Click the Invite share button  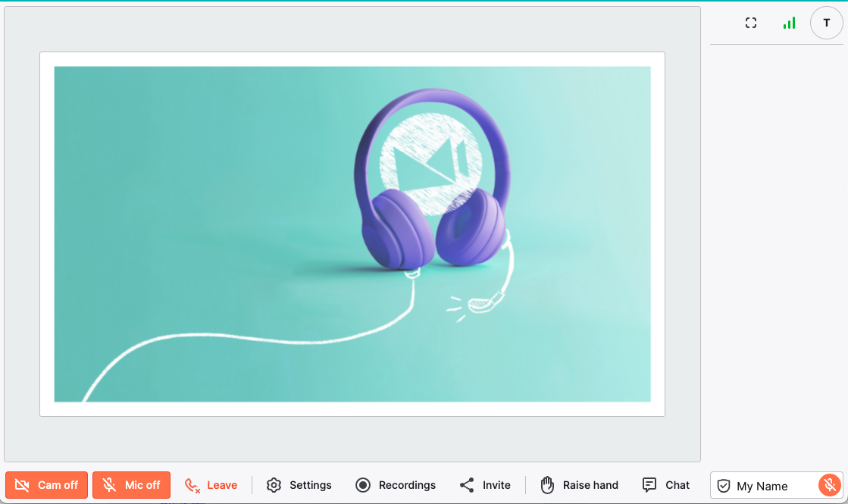tap(485, 485)
